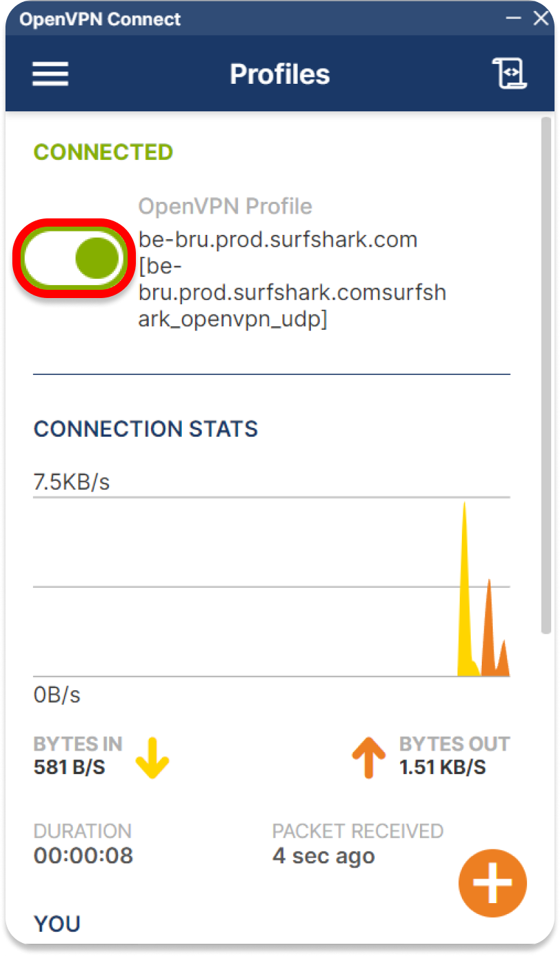
Task: Close the OpenVPN Connect window
Action: [x=541, y=19]
